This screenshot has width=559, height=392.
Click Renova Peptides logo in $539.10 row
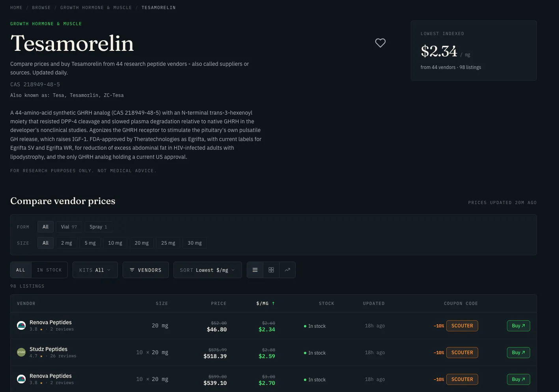(21, 379)
